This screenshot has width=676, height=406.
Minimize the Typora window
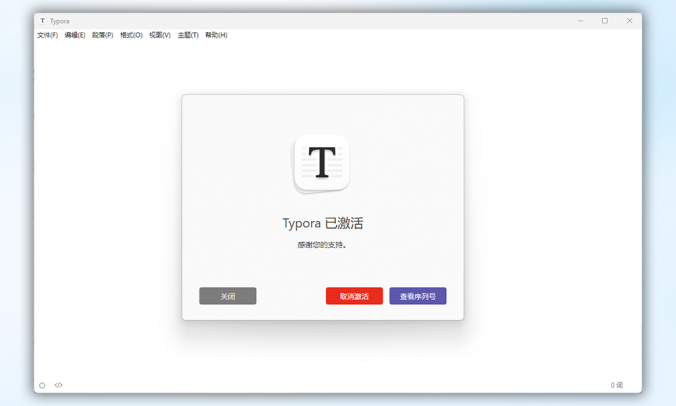[x=581, y=21]
